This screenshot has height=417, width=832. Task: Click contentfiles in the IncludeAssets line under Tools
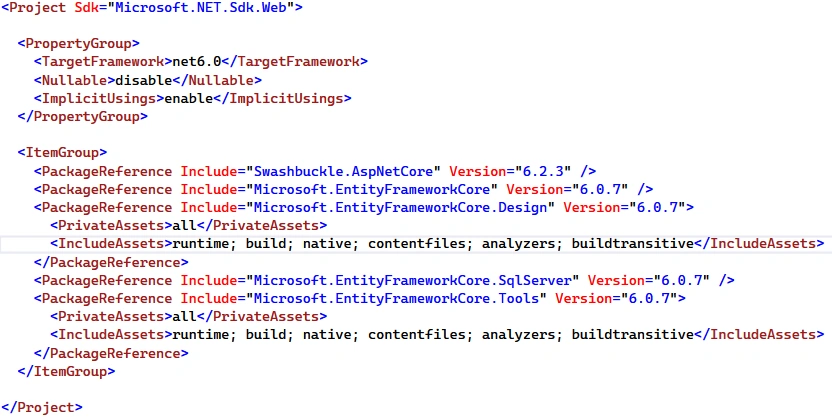coord(417,335)
